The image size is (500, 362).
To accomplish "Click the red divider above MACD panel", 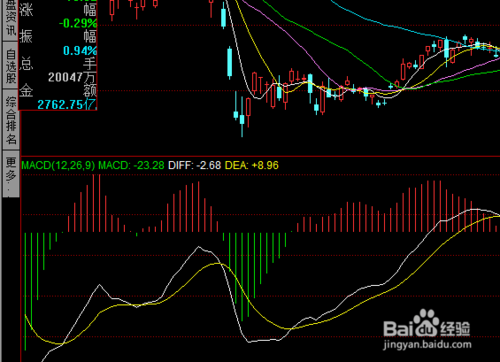I will [260, 156].
